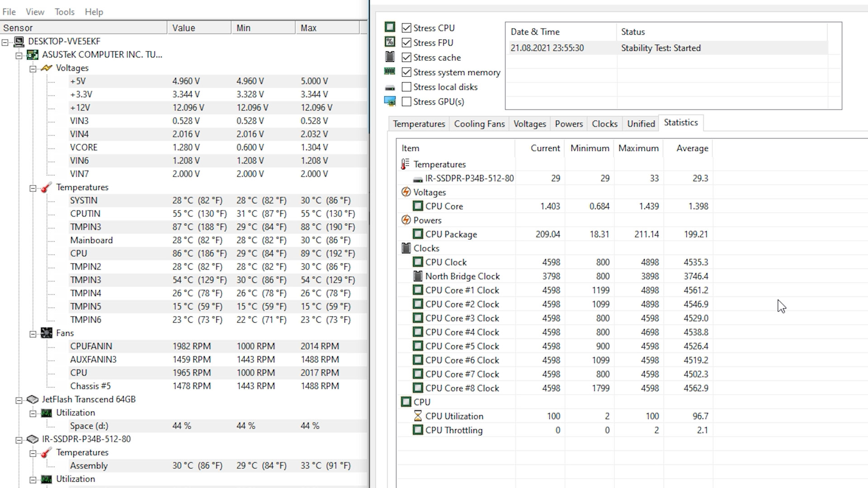Screen dimensions: 868x488
Task: Click the Voltages lightning icon in sensor tree
Action: (x=47, y=68)
